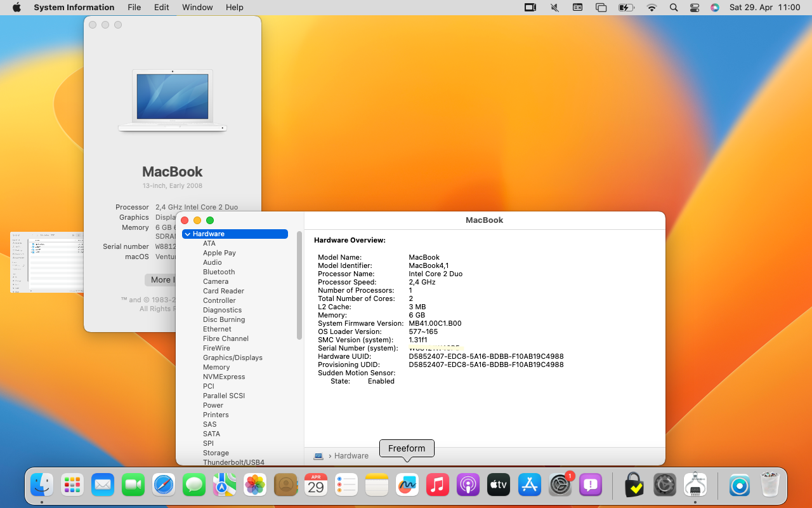Image resolution: width=812 pixels, height=508 pixels.
Task: Open Music from the Dock
Action: point(438,485)
